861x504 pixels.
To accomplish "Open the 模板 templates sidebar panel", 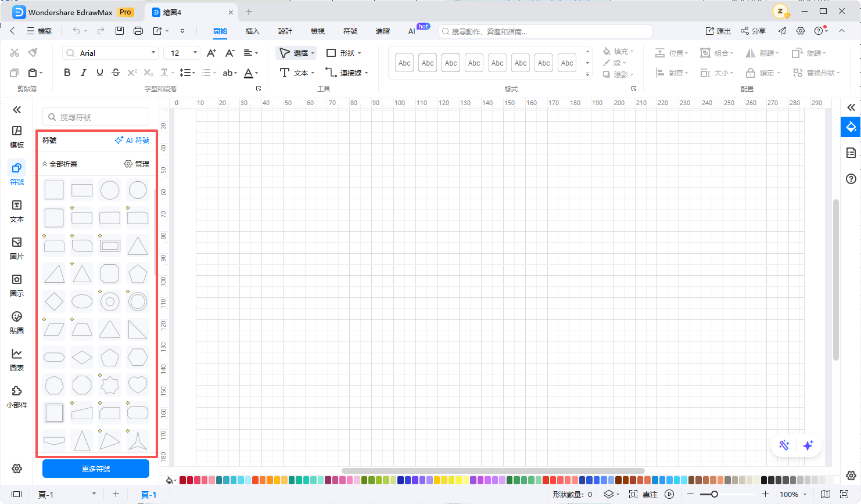I will click(x=17, y=136).
